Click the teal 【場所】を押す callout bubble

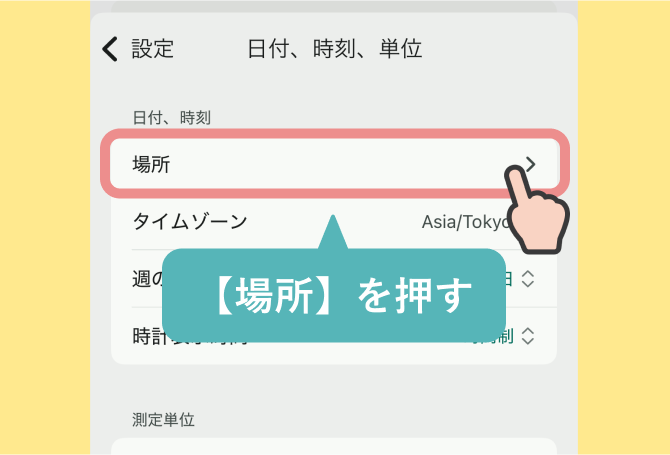click(334, 295)
